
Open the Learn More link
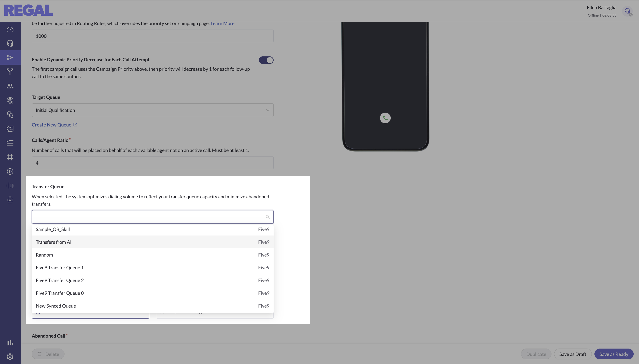pyautogui.click(x=222, y=23)
